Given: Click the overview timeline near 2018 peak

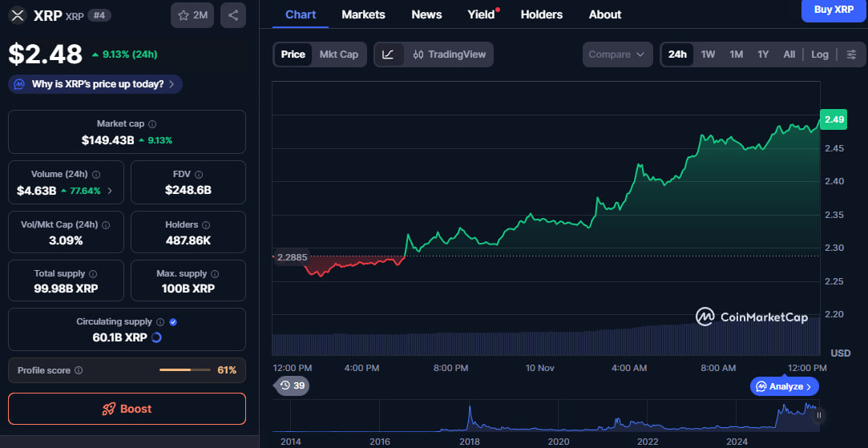Looking at the screenshot, I should (470, 417).
